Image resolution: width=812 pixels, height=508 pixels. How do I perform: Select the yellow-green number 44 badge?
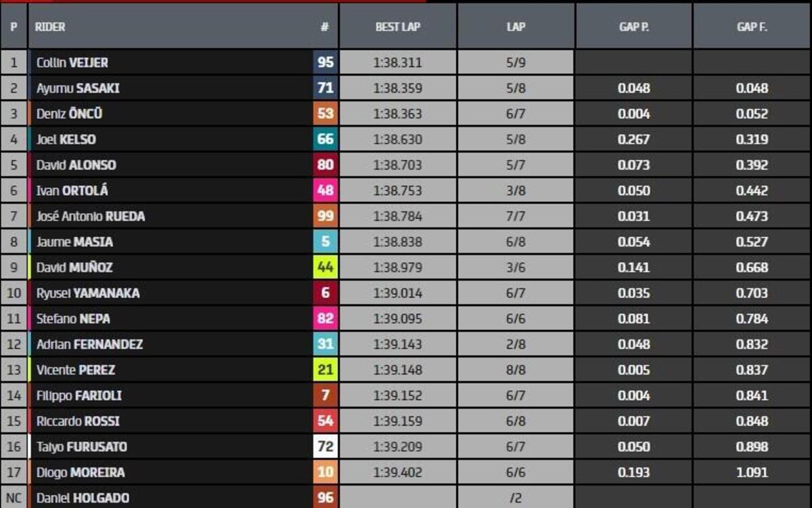click(325, 268)
